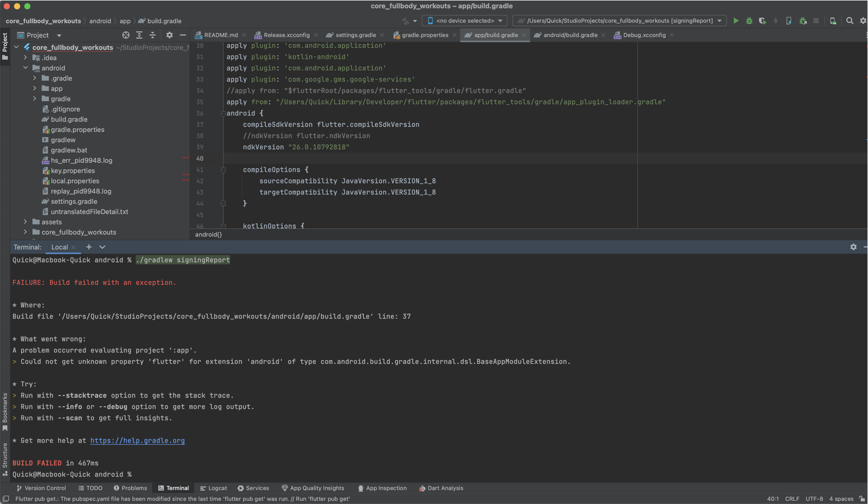Expand the assets folder
Image resolution: width=868 pixels, height=504 pixels.
pos(26,222)
